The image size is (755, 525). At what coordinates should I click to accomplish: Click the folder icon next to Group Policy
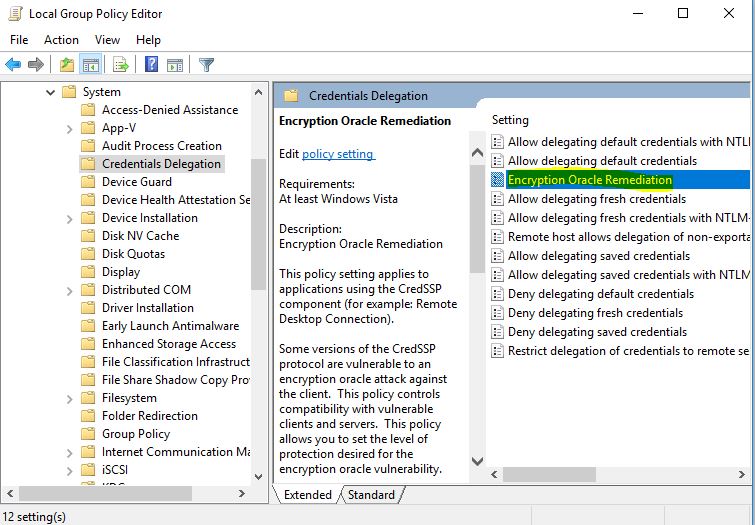(88, 434)
